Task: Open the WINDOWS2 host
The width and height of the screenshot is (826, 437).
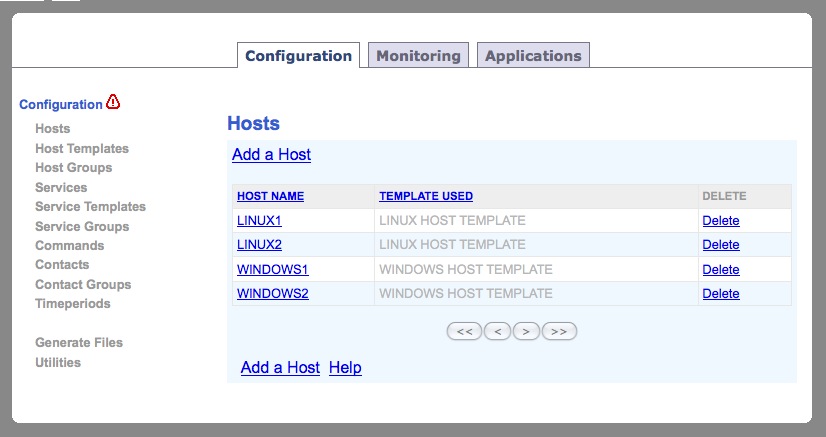Action: [x=273, y=294]
